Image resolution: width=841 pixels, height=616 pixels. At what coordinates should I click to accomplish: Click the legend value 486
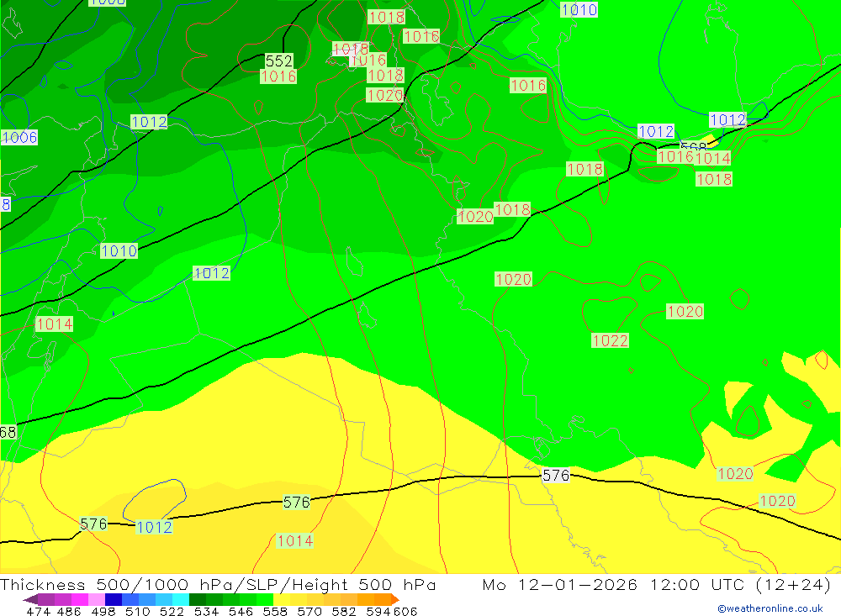69,611
